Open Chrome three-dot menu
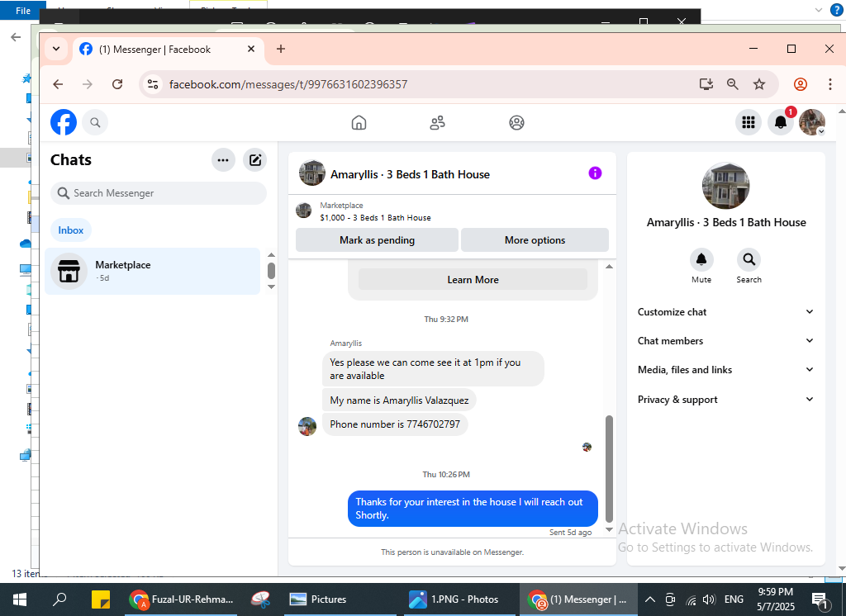The width and height of the screenshot is (846, 616). pyautogui.click(x=829, y=84)
